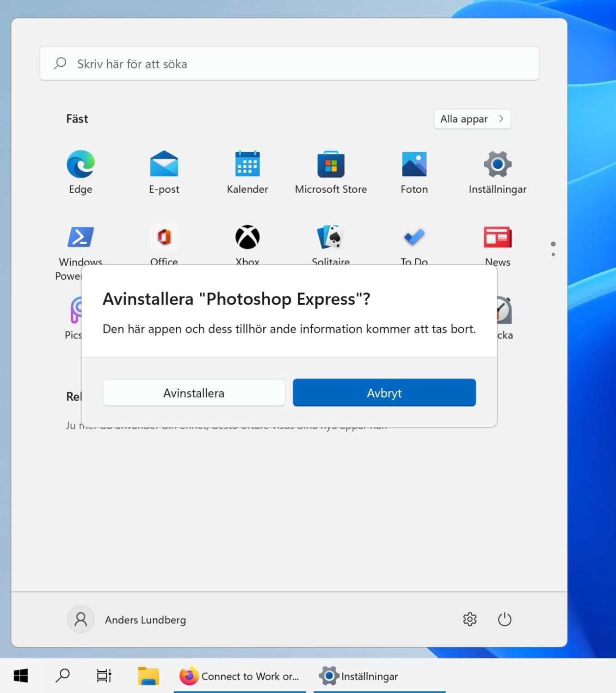The image size is (616, 693).
Task: Open Anders Lundberg user account menu
Action: [127, 619]
